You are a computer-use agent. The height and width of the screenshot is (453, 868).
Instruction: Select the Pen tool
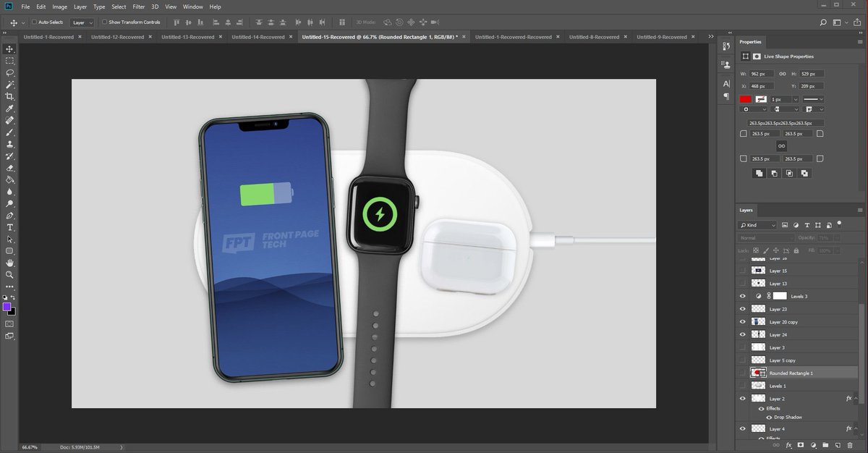pos(9,216)
